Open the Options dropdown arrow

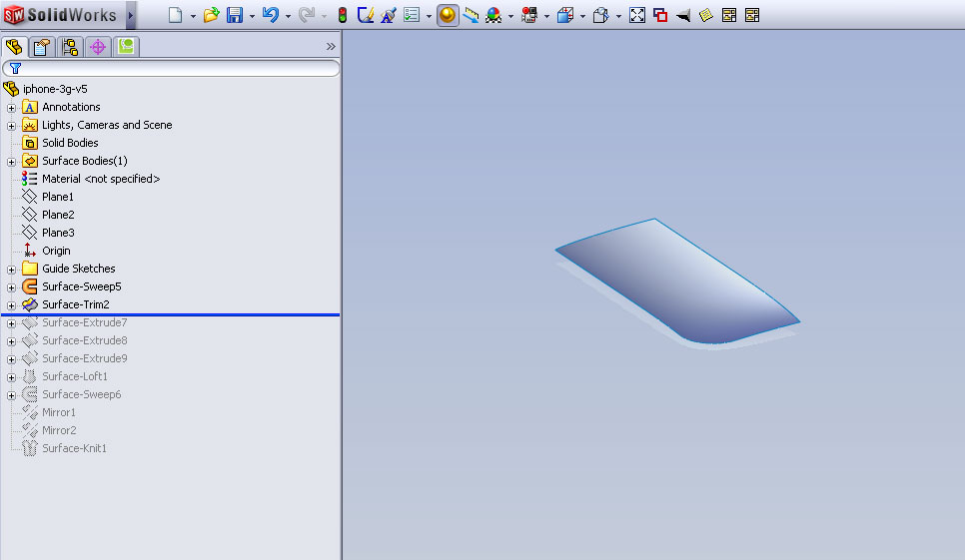[429, 16]
